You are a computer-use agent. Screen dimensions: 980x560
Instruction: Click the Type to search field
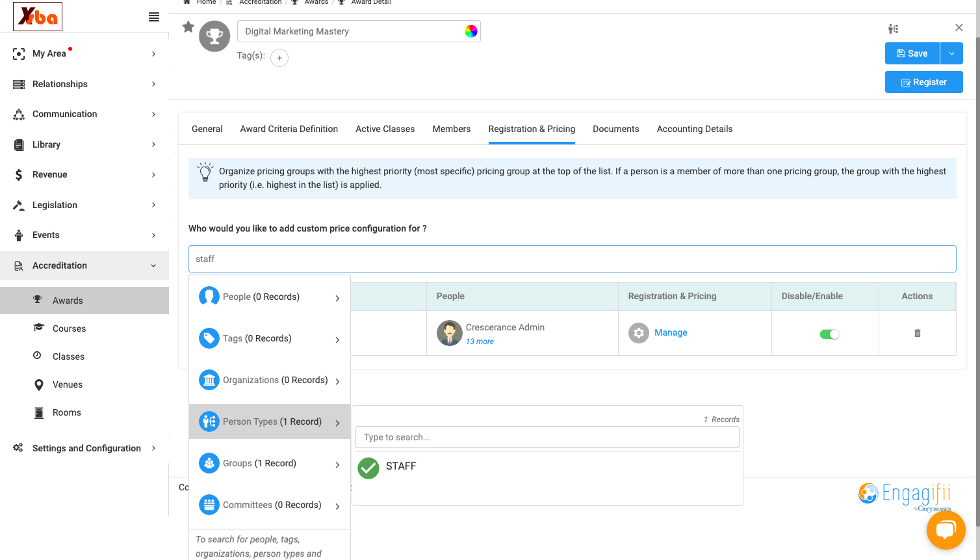pyautogui.click(x=547, y=437)
